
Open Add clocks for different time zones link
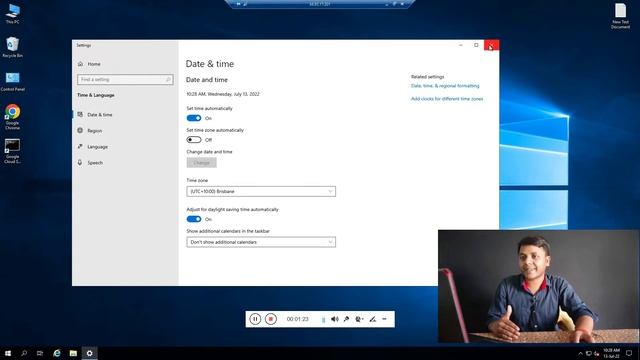[x=447, y=99]
